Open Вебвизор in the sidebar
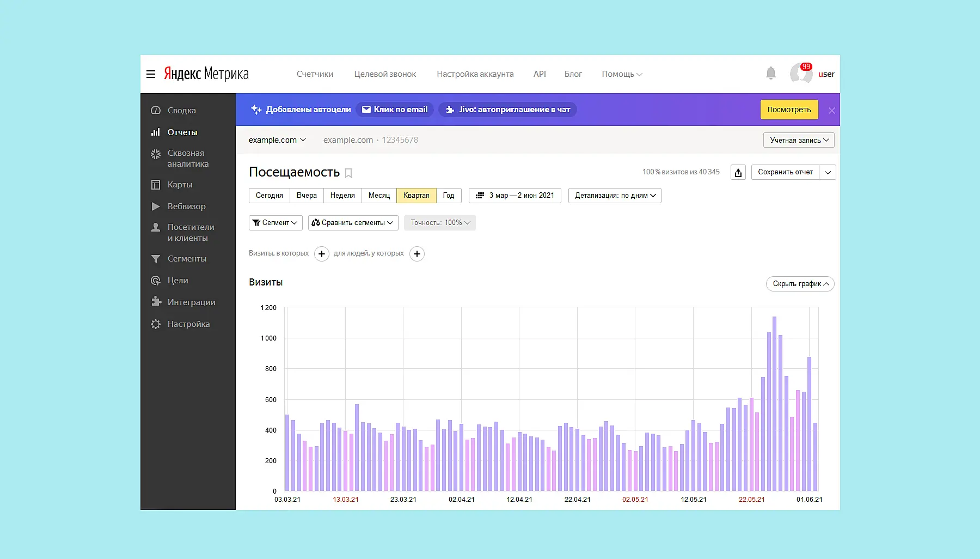Screen dimensions: 980x559 [186, 206]
